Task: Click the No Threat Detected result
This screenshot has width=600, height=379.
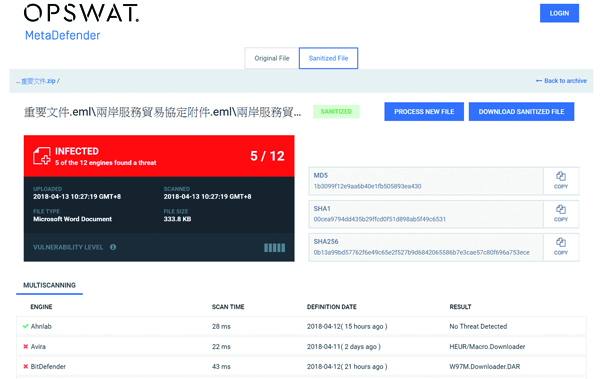Action: [478, 326]
